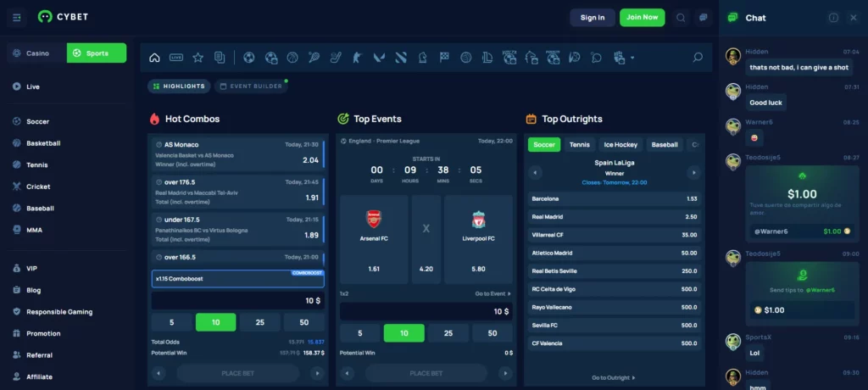868x390 pixels.
Task: Bet on Liverpool FC at 5.80
Action: coord(478,239)
